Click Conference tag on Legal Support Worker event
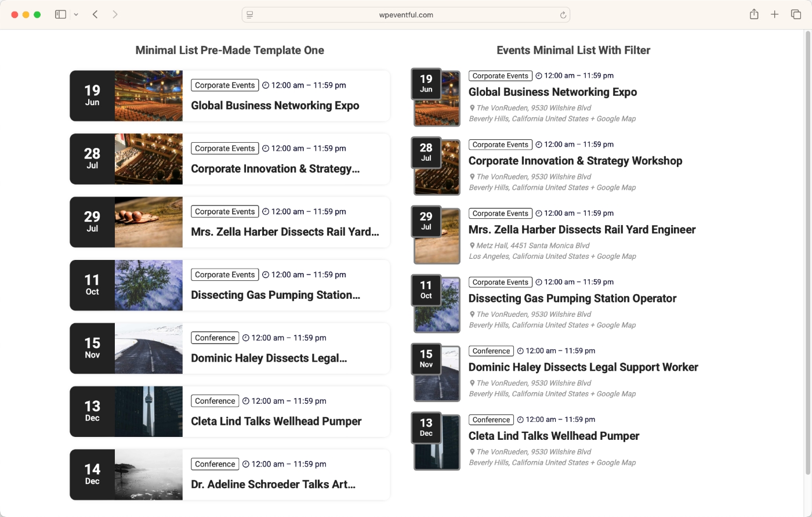Screen dimensions: 812x517 coord(491,351)
